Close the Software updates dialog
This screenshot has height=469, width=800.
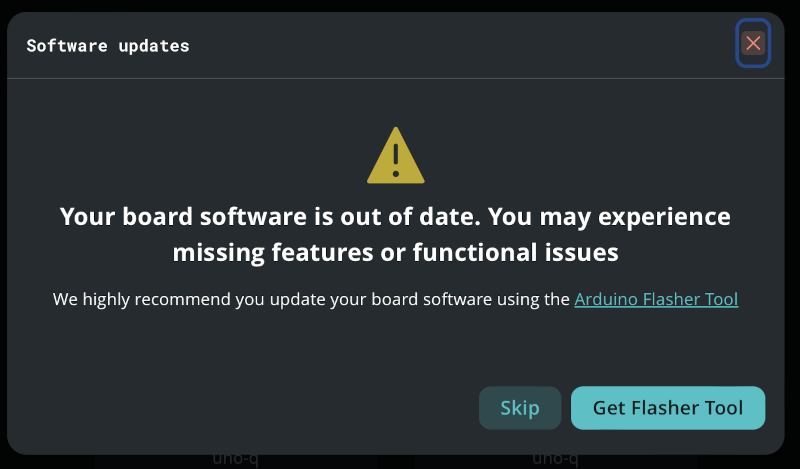(x=753, y=43)
